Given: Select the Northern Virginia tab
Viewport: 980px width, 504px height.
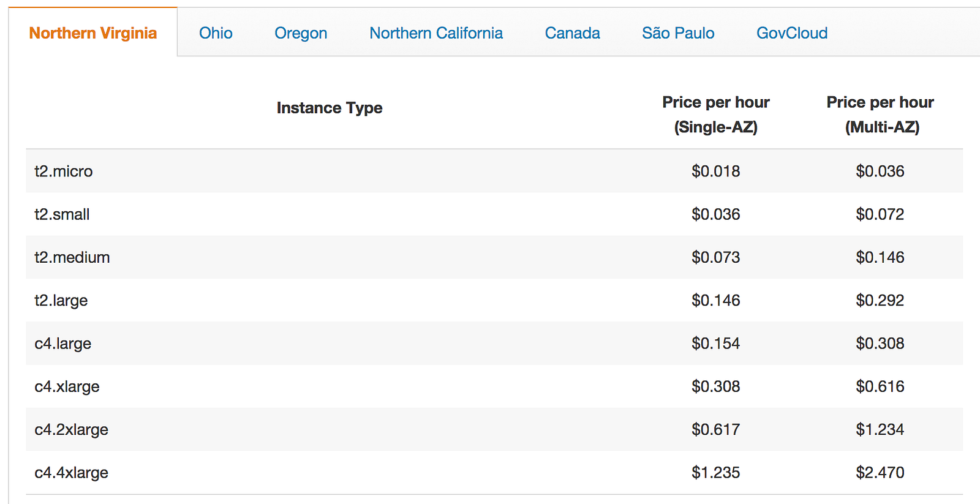Looking at the screenshot, I should tap(93, 33).
